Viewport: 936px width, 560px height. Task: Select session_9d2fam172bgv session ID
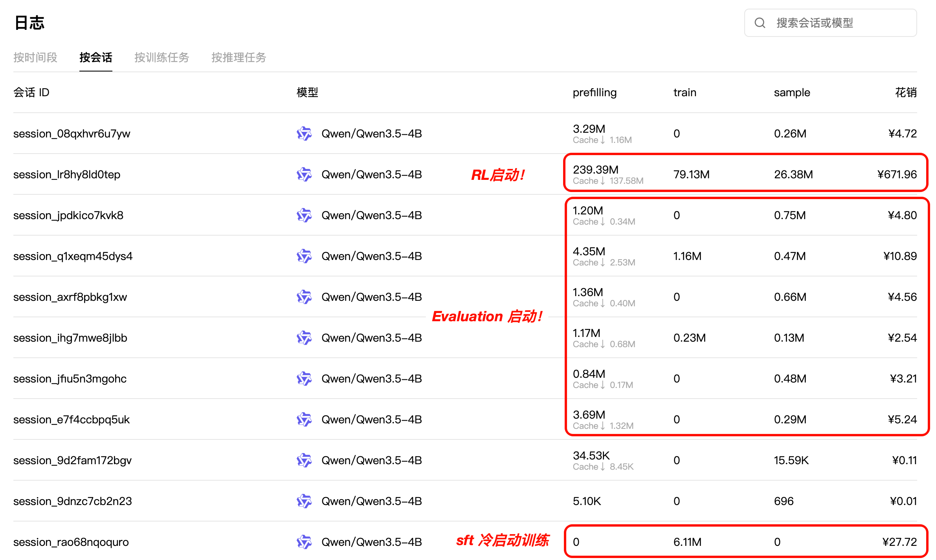point(72,461)
